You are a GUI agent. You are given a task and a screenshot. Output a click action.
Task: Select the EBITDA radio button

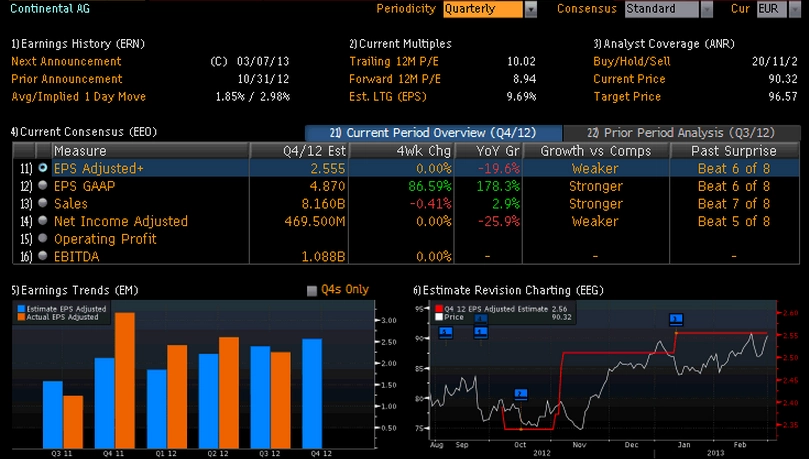pyautogui.click(x=43, y=255)
